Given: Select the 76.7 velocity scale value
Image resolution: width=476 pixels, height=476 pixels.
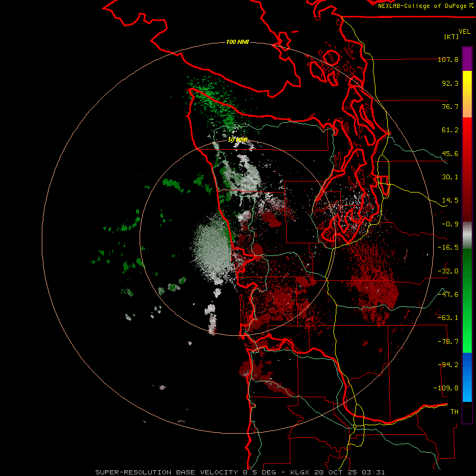Looking at the screenshot, I should pos(450,106).
